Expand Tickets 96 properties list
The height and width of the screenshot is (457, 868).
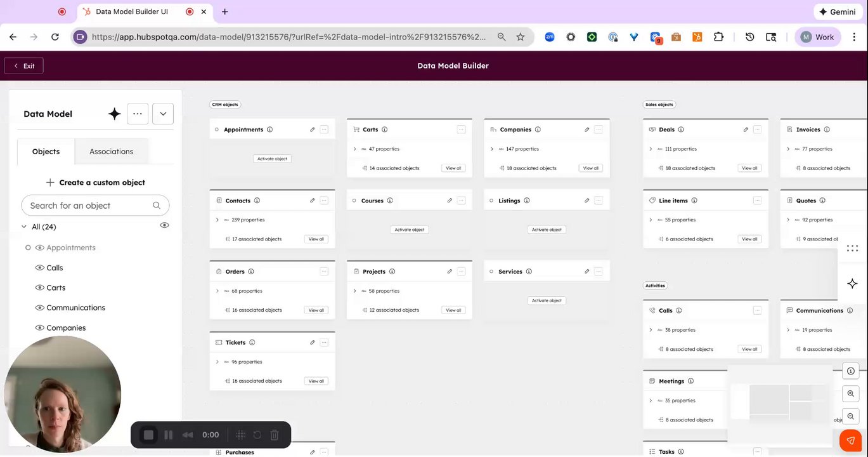click(x=217, y=362)
